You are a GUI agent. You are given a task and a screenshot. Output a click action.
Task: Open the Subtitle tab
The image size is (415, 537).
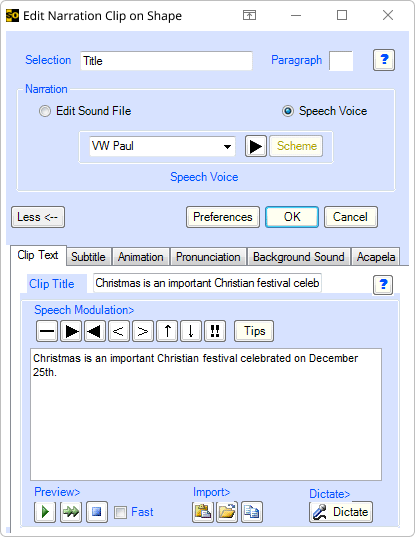click(88, 257)
